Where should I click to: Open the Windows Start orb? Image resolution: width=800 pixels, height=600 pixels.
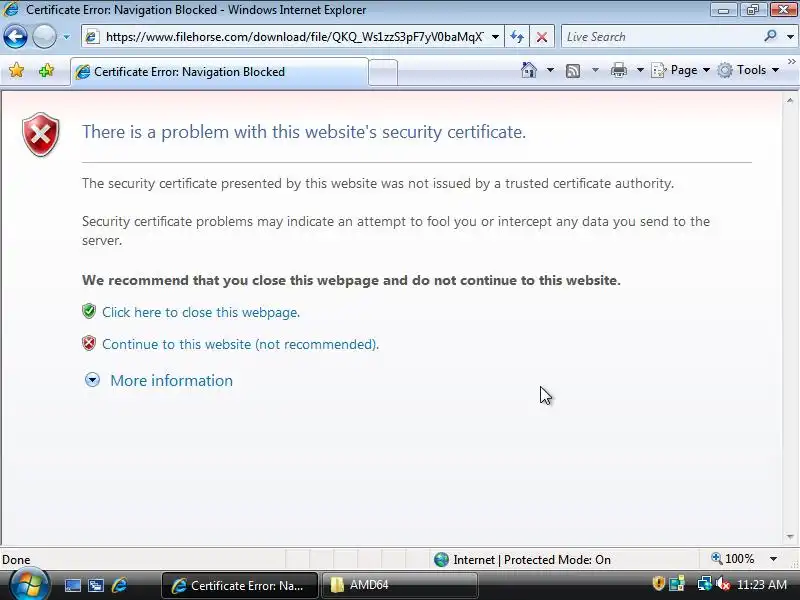pyautogui.click(x=29, y=585)
